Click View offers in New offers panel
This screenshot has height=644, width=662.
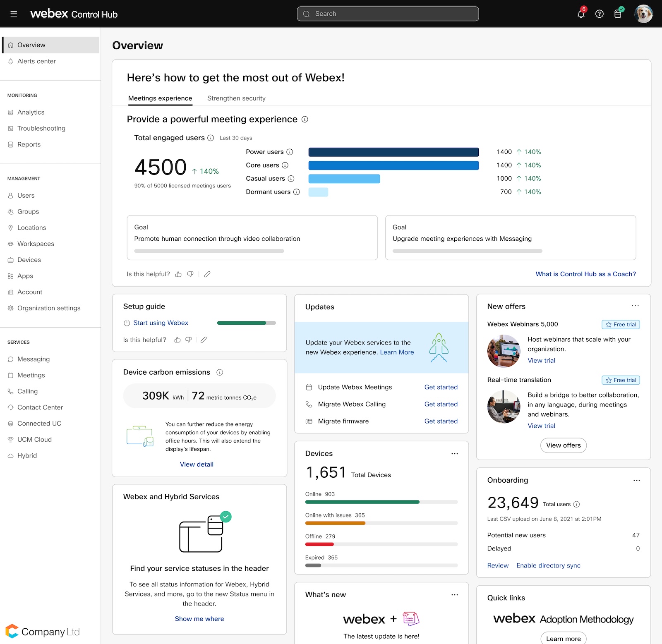coord(563,445)
